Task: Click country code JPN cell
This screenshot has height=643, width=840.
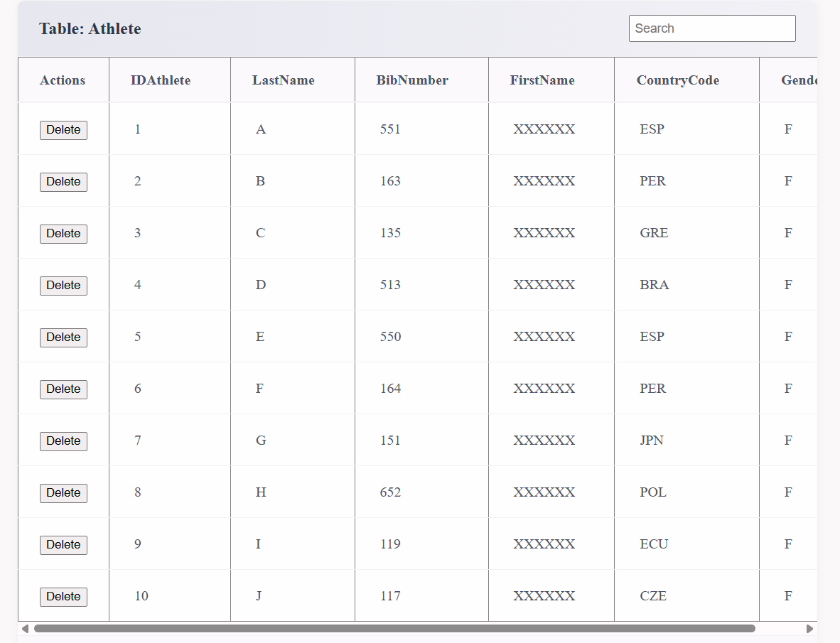Action: (x=686, y=441)
